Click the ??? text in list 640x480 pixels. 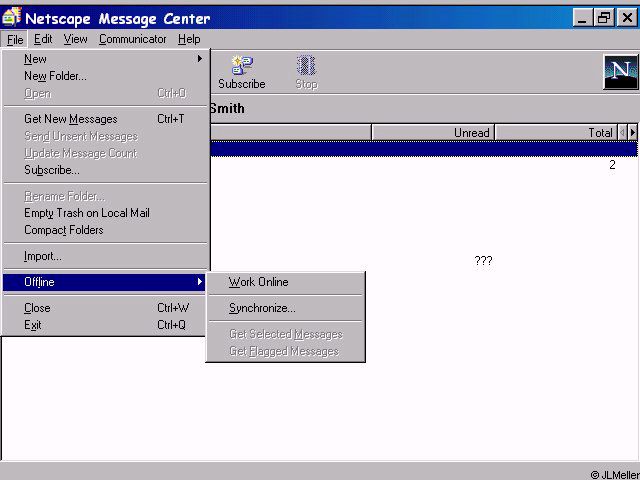(x=483, y=261)
